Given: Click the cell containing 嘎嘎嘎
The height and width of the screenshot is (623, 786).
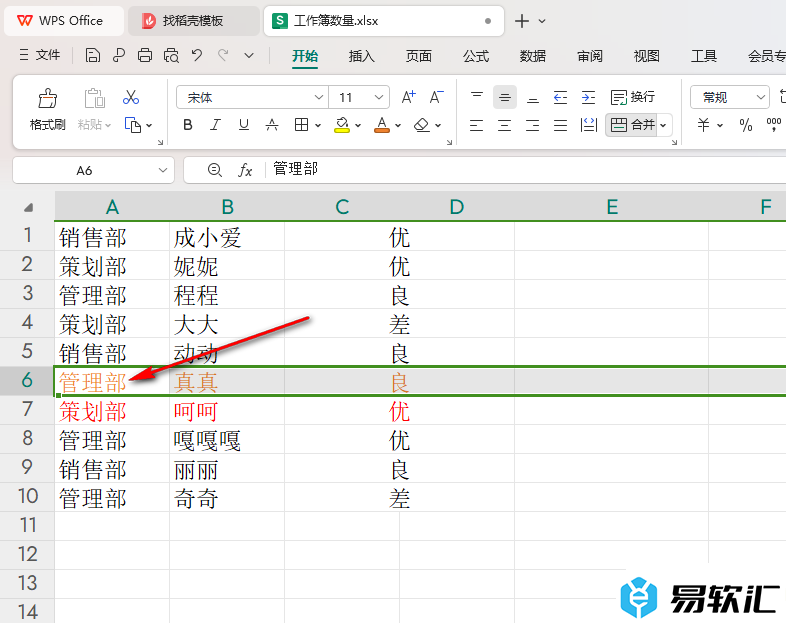Looking at the screenshot, I should (x=227, y=440).
